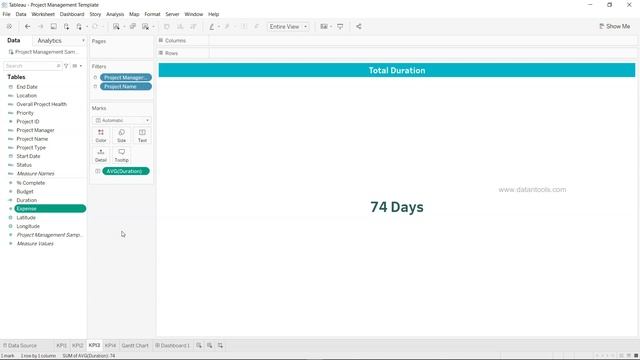This screenshot has width=640, height=360.
Task: Open the Show/Hide Cards dropdown arrow
Action: tap(331, 27)
